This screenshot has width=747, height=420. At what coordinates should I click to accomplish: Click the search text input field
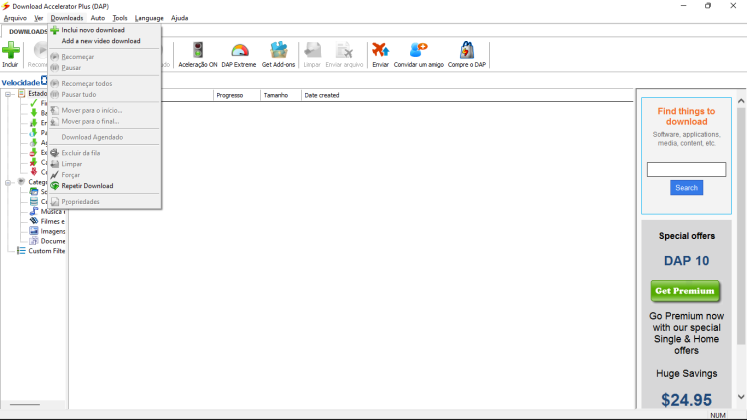click(x=686, y=170)
